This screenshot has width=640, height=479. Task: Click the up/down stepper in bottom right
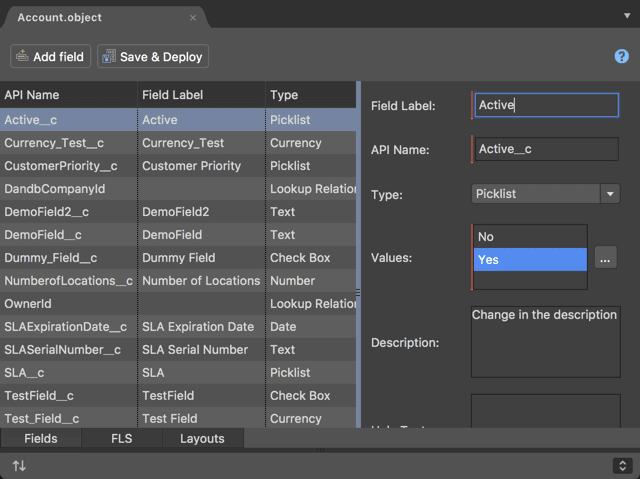622,466
